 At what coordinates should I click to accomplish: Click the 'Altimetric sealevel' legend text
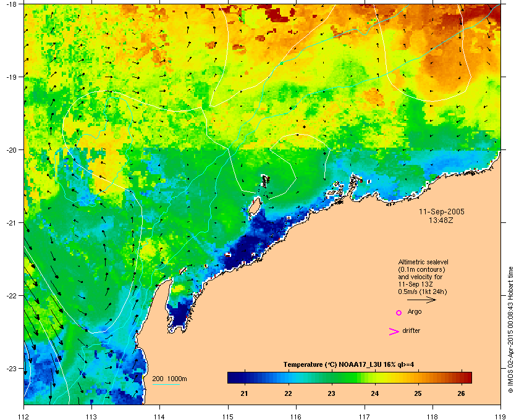click(x=423, y=262)
